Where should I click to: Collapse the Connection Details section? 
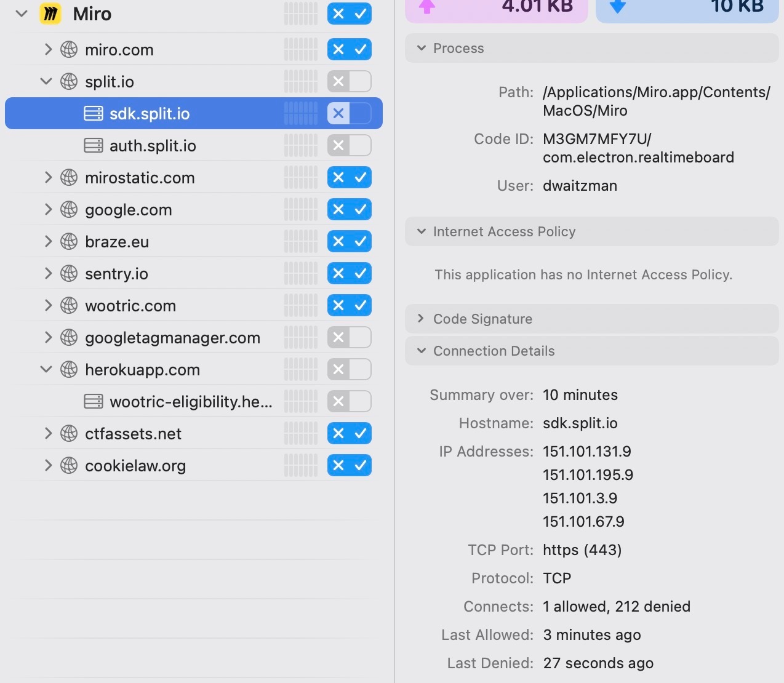coord(592,351)
